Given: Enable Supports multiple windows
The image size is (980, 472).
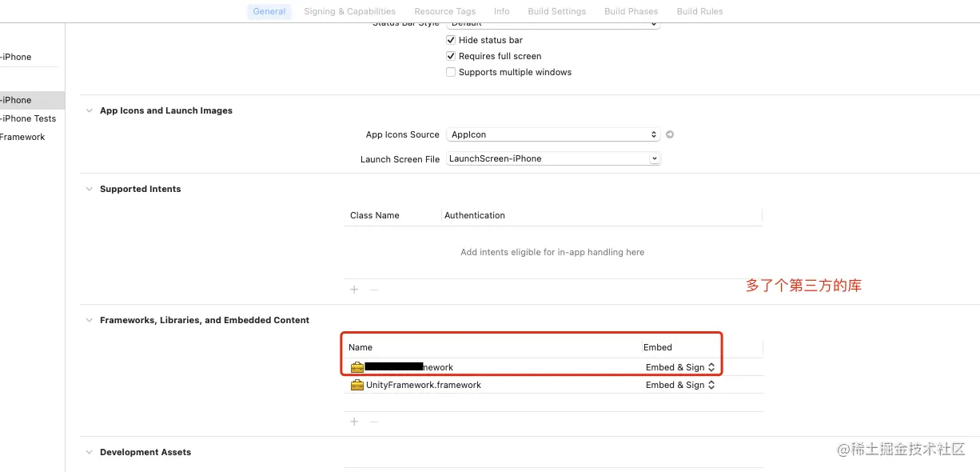Looking at the screenshot, I should (451, 72).
